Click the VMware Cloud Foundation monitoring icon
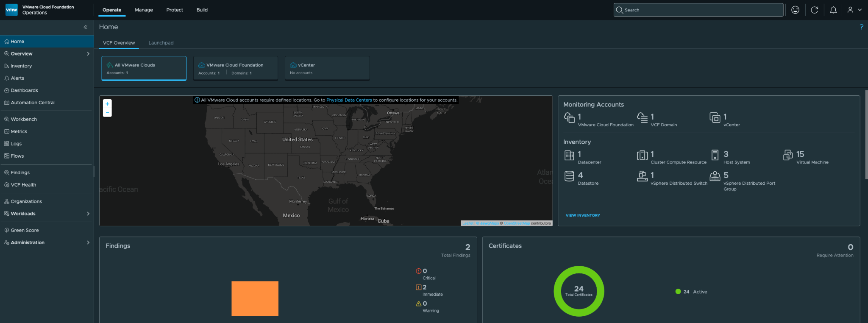Viewport: 868px width, 323px height. point(569,117)
